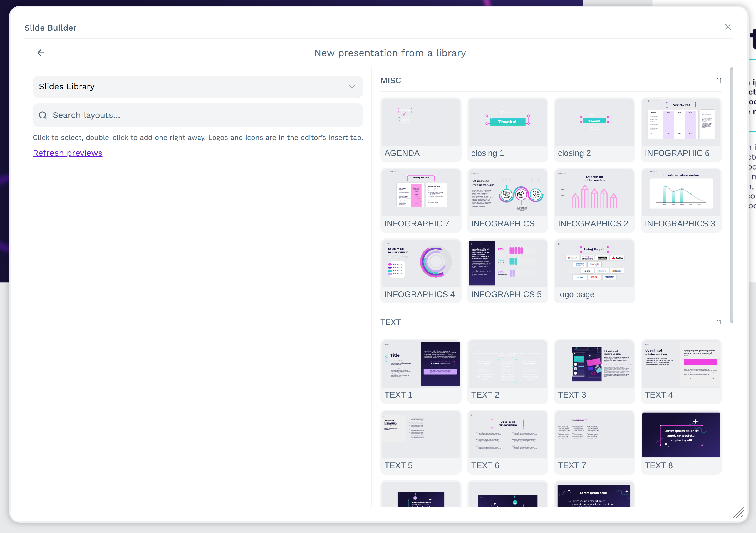This screenshot has height=533, width=756.
Task: Select the INFOGRAPHICS 4 donut chart slide
Action: [x=421, y=271]
